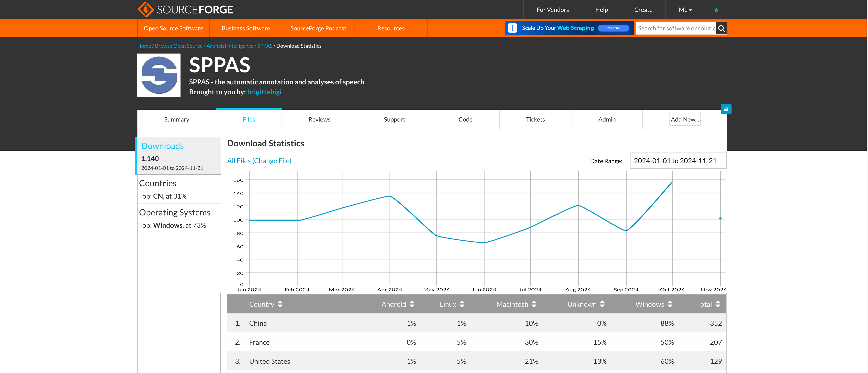Switch to the Admin tab
868x373 pixels.
tap(607, 119)
